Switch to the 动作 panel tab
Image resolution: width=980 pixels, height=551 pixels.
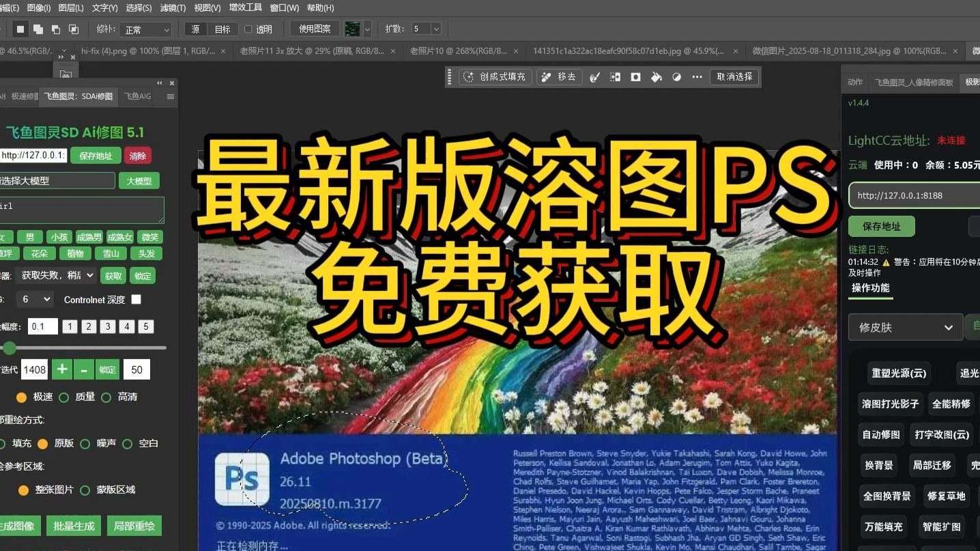tap(855, 82)
